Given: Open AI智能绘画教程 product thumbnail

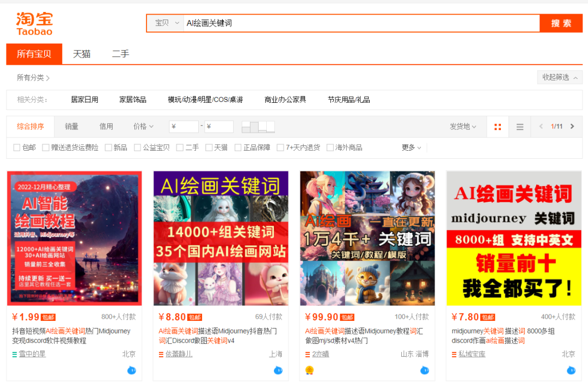Looking at the screenshot, I should click(x=74, y=238).
